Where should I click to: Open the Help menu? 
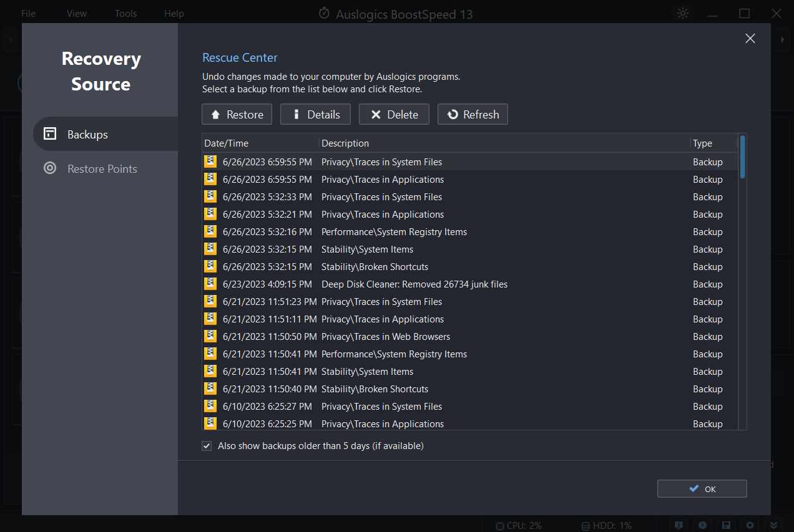(174, 13)
